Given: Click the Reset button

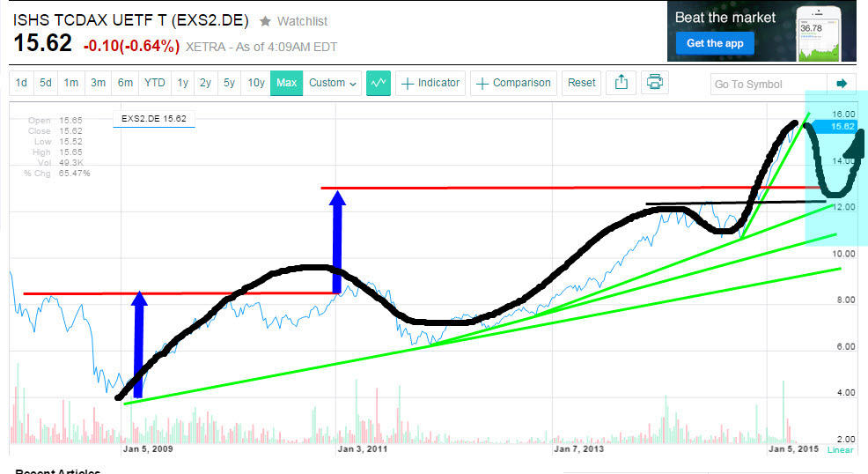Looking at the screenshot, I should [581, 83].
